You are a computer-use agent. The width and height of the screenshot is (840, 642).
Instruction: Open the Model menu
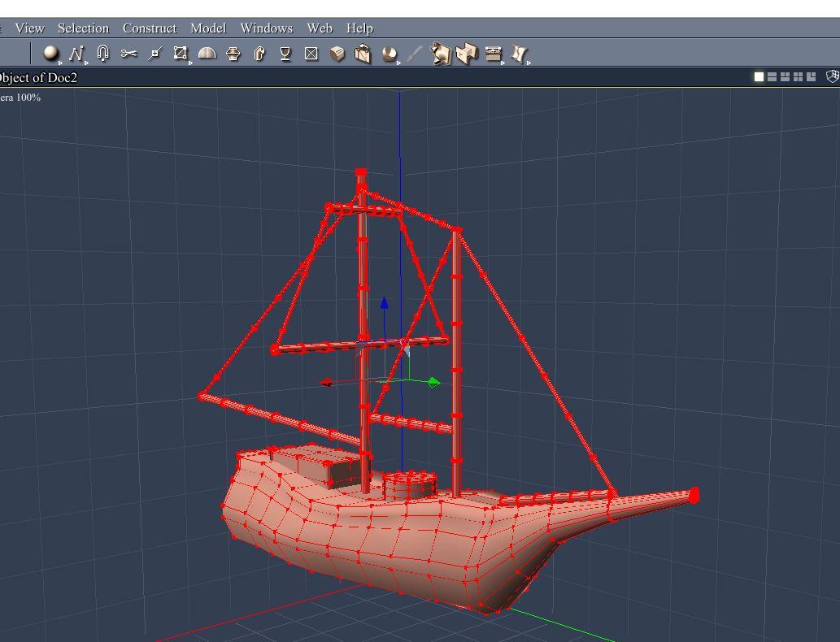click(x=208, y=28)
